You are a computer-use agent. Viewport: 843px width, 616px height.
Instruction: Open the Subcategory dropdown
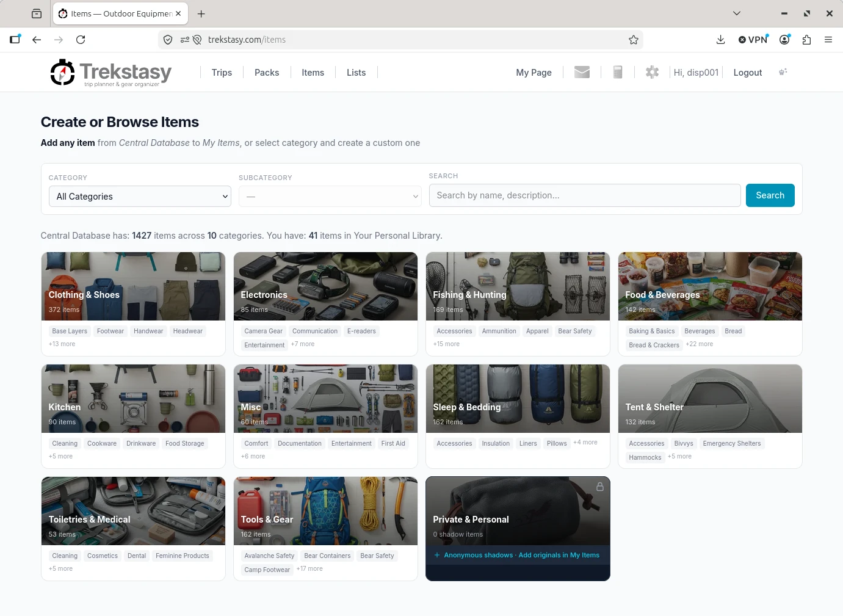[330, 197]
